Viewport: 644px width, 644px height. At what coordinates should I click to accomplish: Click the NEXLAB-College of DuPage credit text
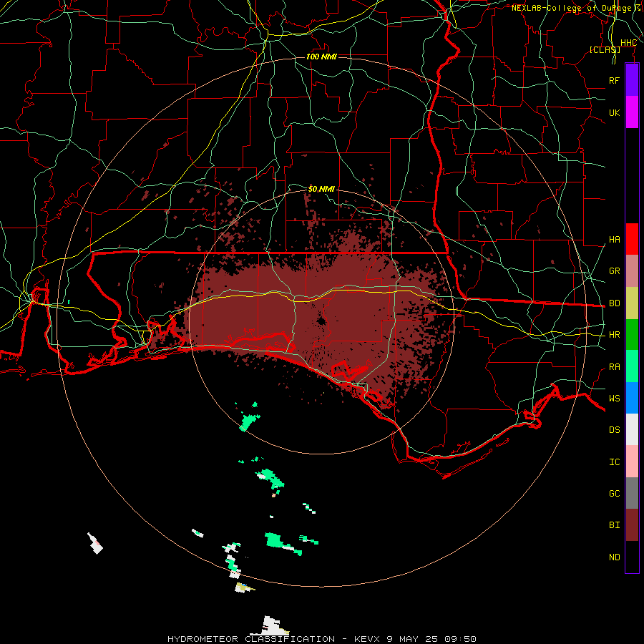tap(571, 8)
